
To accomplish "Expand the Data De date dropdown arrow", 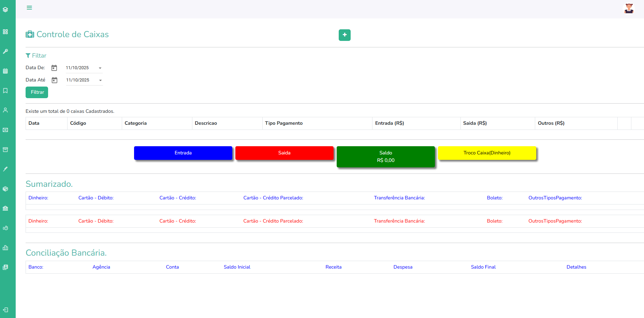I will [x=100, y=68].
